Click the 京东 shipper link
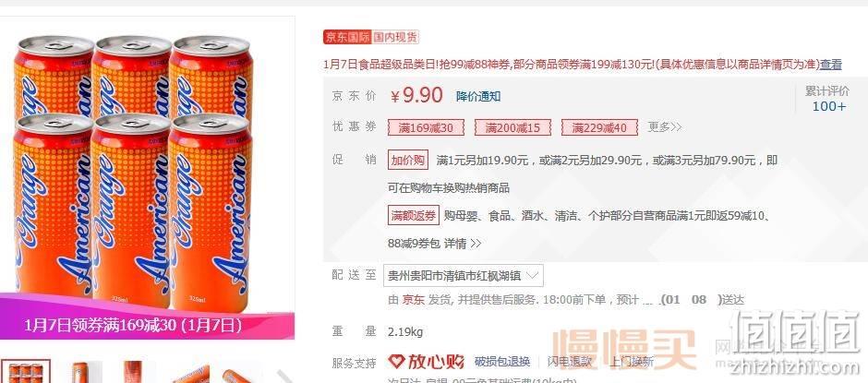Image resolution: width=868 pixels, height=383 pixels. tap(413, 300)
